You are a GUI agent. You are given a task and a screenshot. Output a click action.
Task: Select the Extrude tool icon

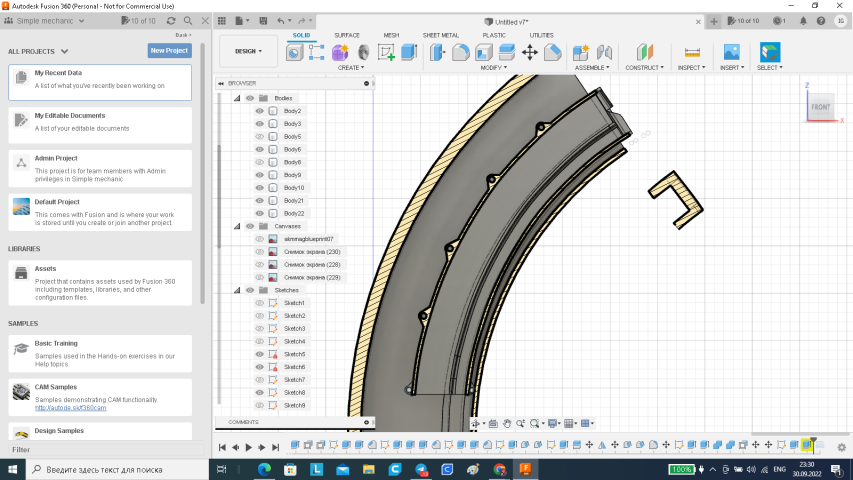[x=409, y=52]
